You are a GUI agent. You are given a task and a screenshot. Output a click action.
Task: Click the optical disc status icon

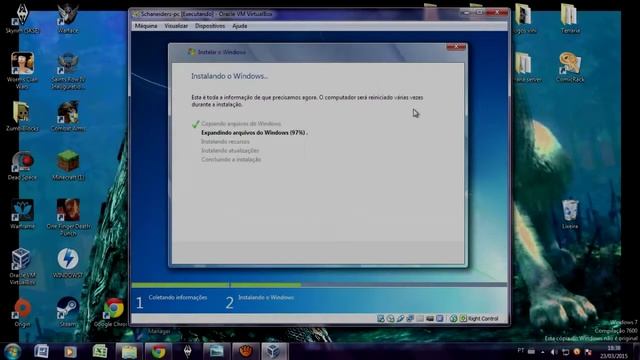coord(391,318)
